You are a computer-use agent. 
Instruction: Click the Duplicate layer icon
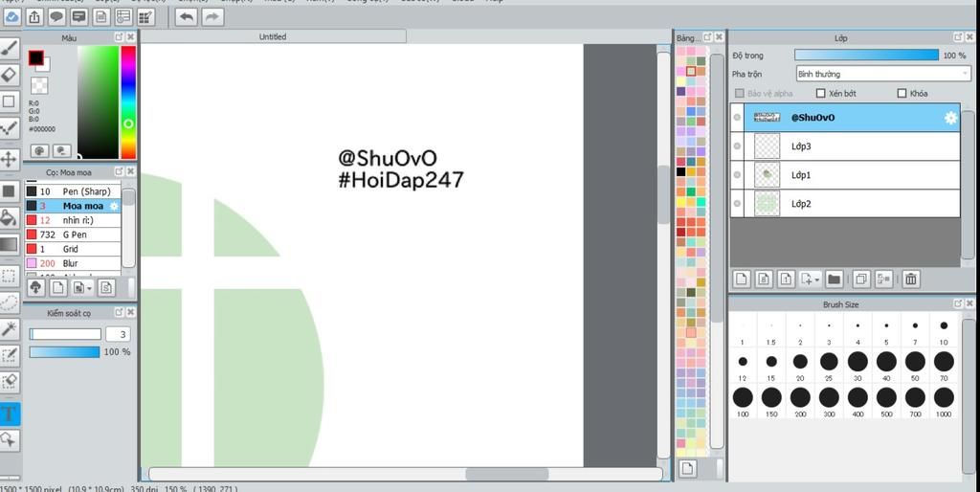pyautogui.click(x=860, y=279)
